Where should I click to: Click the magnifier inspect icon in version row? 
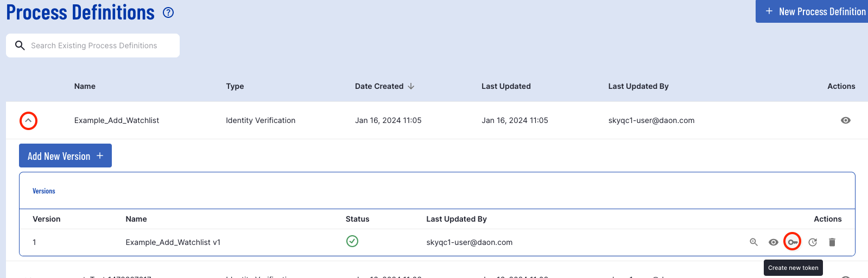753,242
